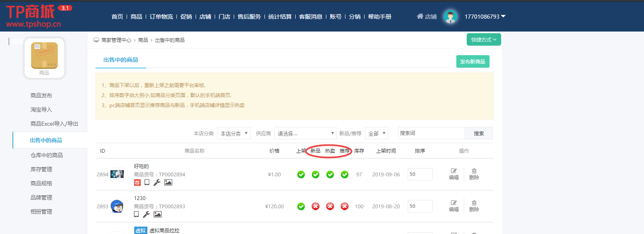
Task: Click the wrench icon under product 好吃的
Action: click(x=157, y=182)
